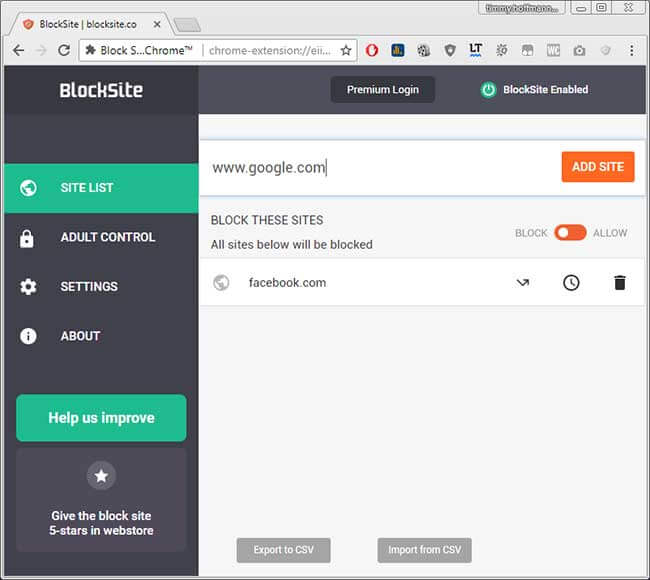The height and width of the screenshot is (580, 650).
Task: Click the site URL input field
Action: tap(380, 168)
